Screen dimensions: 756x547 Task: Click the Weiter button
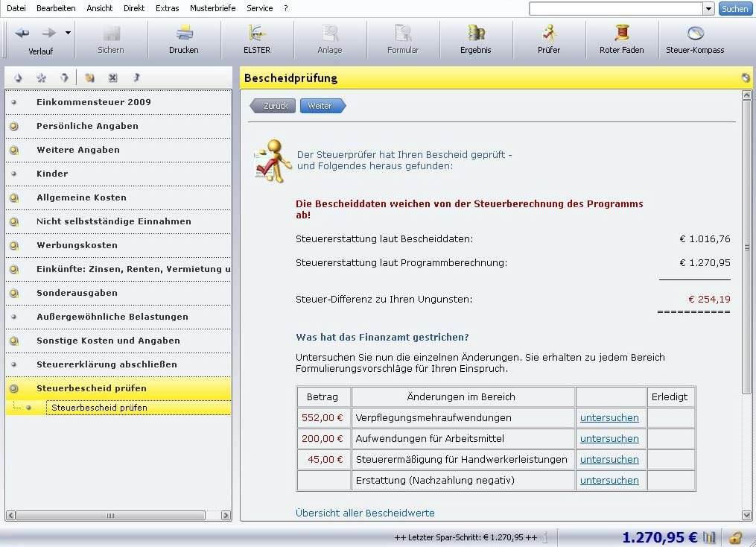(323, 106)
